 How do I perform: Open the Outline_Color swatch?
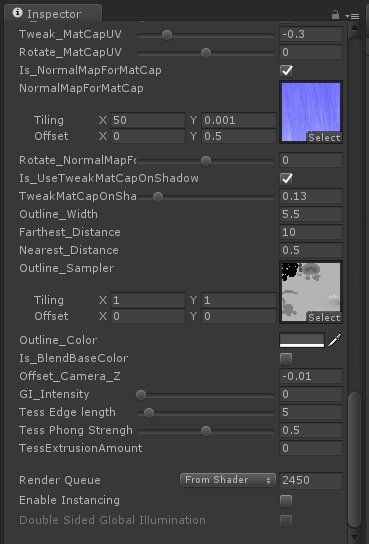click(302, 340)
